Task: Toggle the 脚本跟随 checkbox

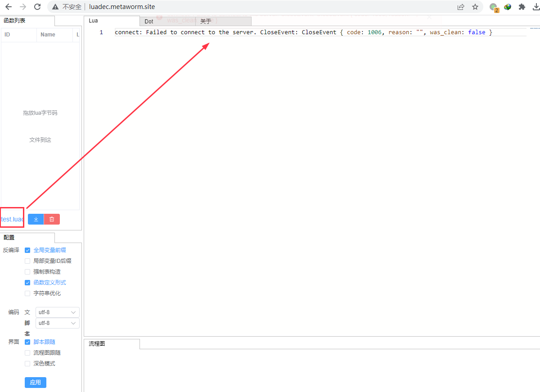Action: pyautogui.click(x=27, y=342)
